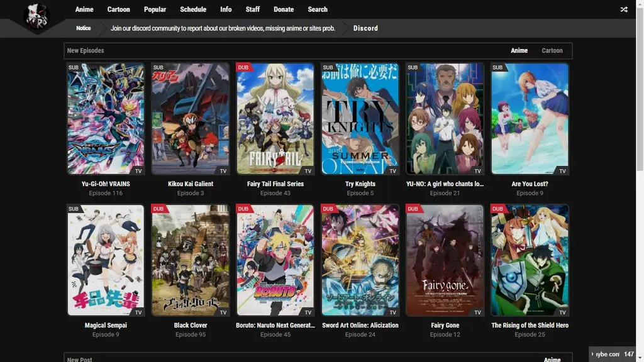Open Yu-Gi-Oh! VRAINS poster thumbnail
The height and width of the screenshot is (362, 644).
point(106,119)
